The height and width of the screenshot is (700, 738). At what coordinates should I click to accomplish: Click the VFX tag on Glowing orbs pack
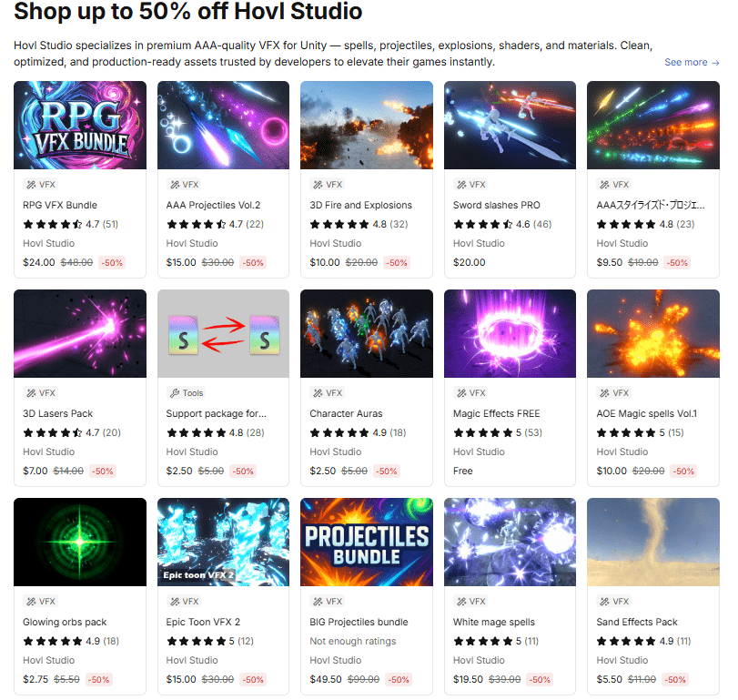[41, 601]
